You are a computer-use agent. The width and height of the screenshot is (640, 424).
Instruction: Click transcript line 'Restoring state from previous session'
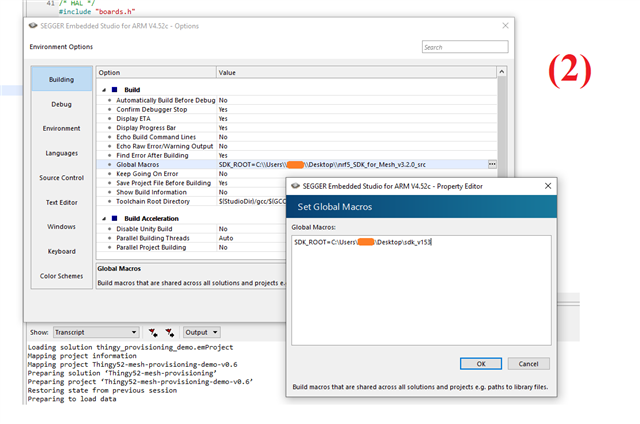pyautogui.click(x=102, y=391)
